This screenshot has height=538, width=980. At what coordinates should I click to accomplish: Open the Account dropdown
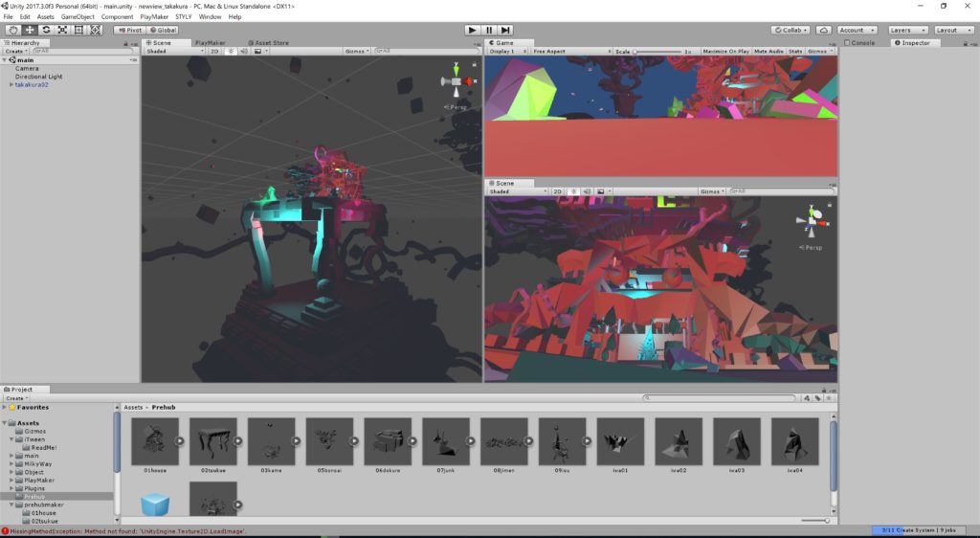click(x=857, y=30)
